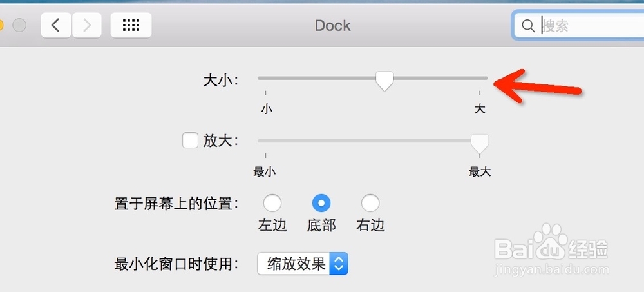The width and height of the screenshot is (644, 292).
Task: Enable the 放大 magnification checkbox
Action: [190, 141]
